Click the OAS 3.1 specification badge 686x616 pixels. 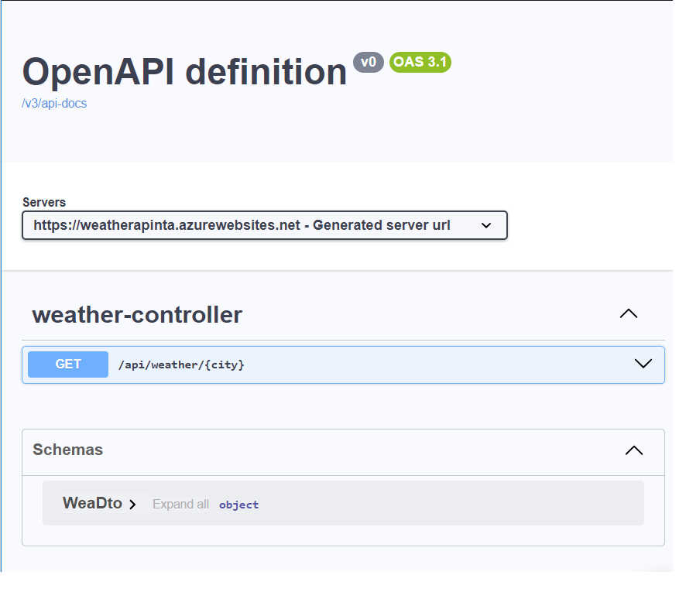point(420,62)
